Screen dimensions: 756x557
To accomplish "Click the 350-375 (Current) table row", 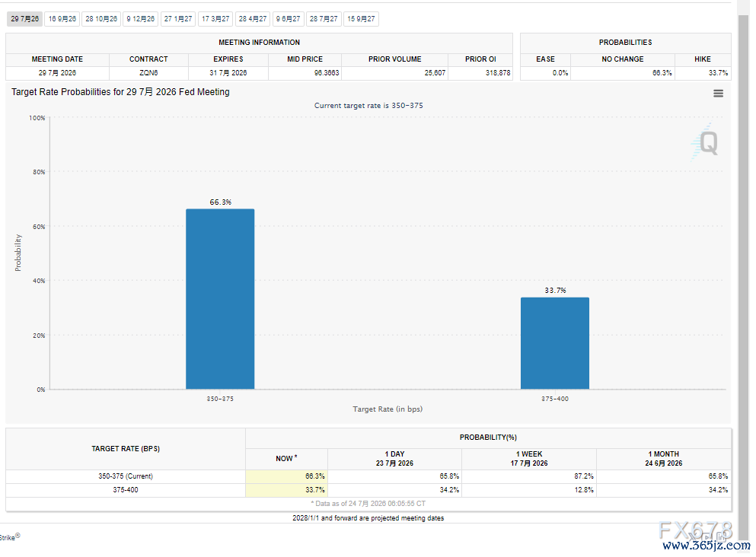I will coord(368,476).
